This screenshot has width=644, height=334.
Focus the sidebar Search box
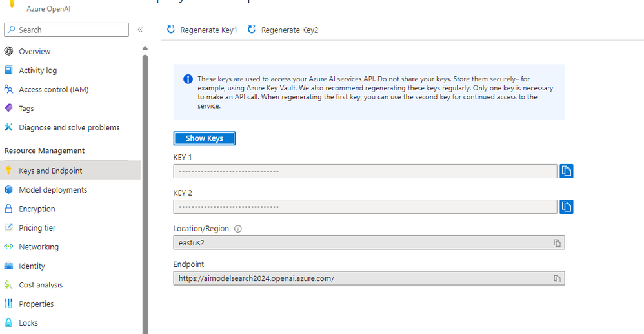(66, 30)
